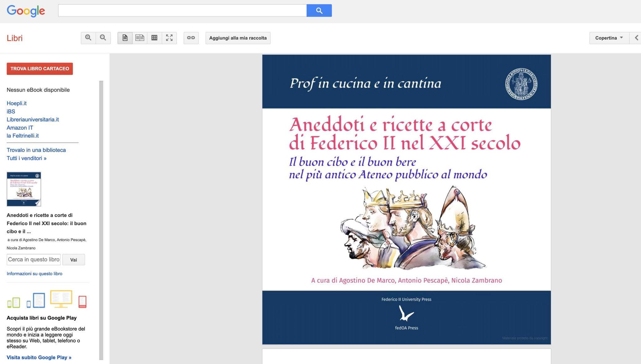Go to the Google logo homepage
The height and width of the screenshot is (364, 641).
pos(26,11)
